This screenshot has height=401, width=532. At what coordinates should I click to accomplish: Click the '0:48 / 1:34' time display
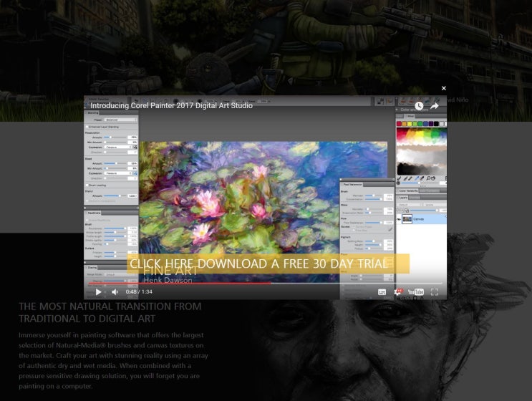(x=139, y=291)
